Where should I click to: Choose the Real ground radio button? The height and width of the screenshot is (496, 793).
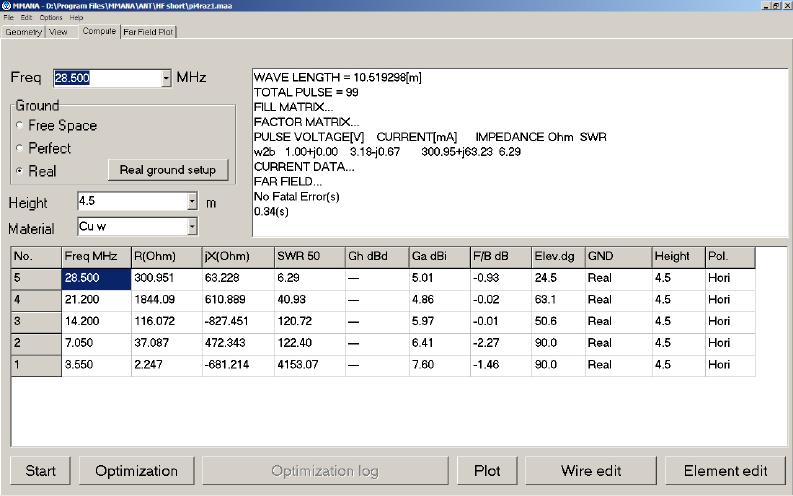tap(21, 172)
